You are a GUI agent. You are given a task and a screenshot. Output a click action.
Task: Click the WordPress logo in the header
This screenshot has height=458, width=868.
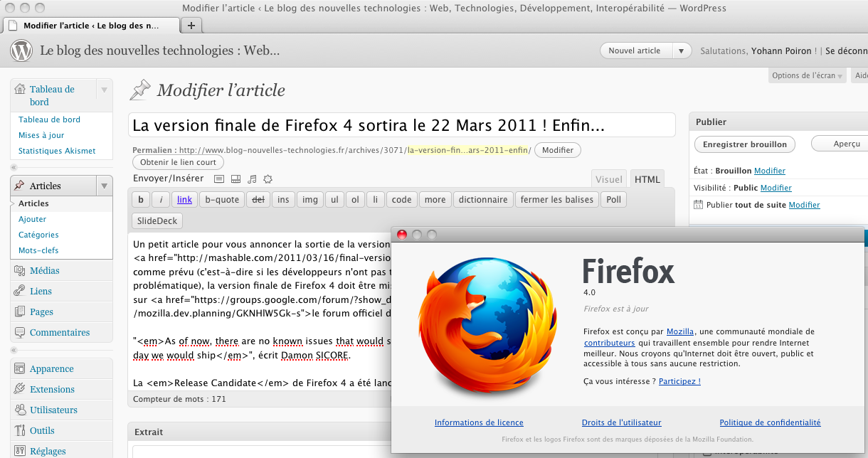[21, 50]
